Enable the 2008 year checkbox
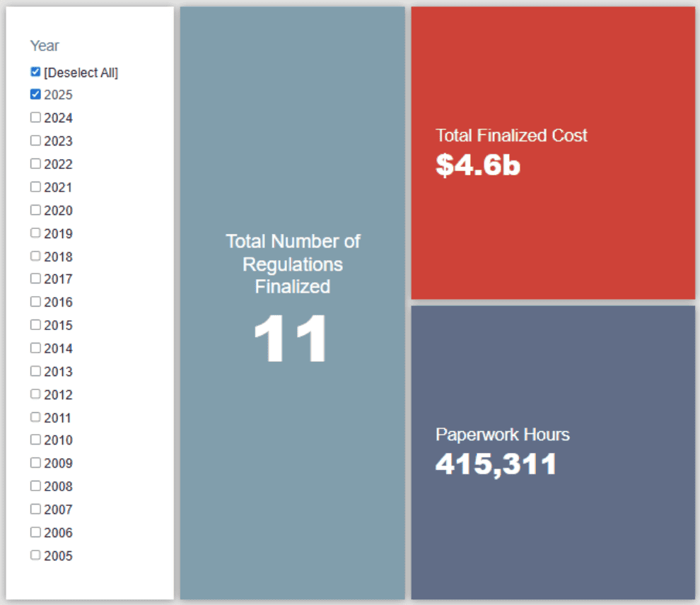Viewport: 700px width, 605px height. coord(35,486)
